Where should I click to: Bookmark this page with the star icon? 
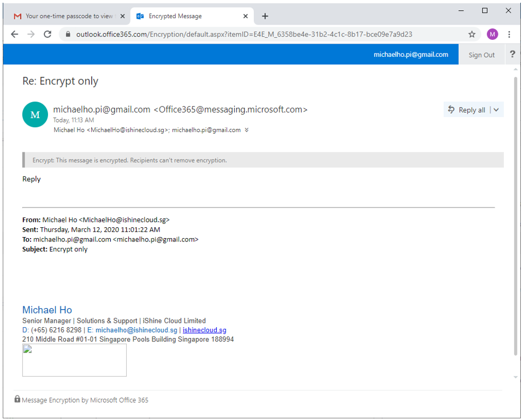click(x=472, y=34)
